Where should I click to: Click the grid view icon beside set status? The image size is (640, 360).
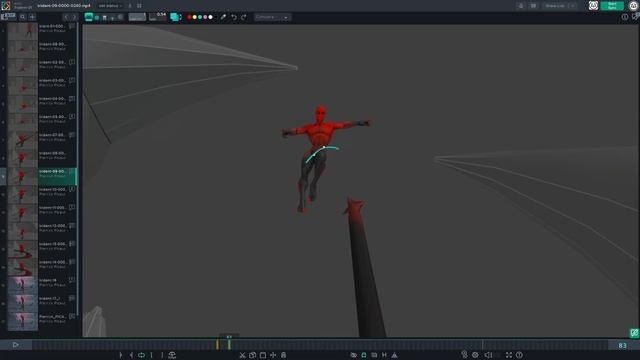click(x=139, y=6)
